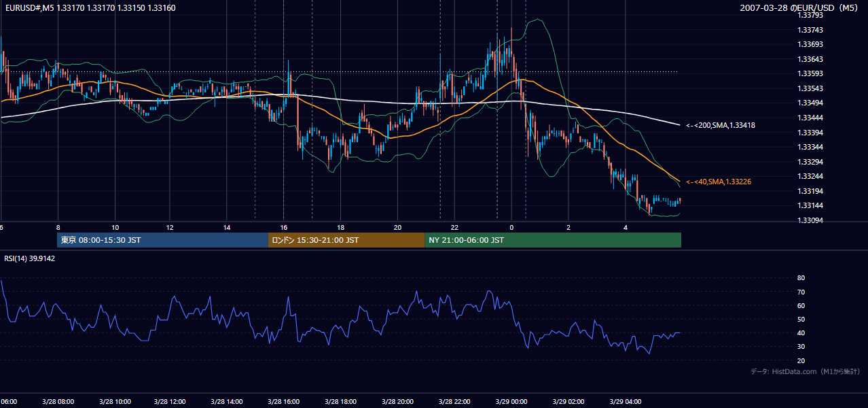Click the RSI scale value 50

[801, 319]
